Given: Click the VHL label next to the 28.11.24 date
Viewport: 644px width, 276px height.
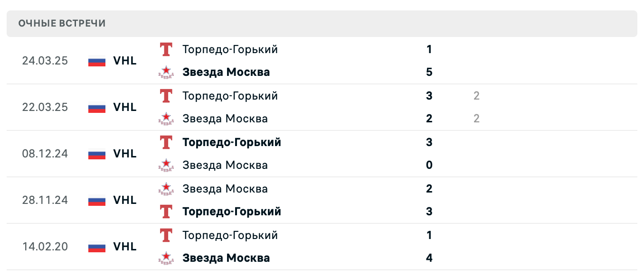Looking at the screenshot, I should (x=123, y=200).
